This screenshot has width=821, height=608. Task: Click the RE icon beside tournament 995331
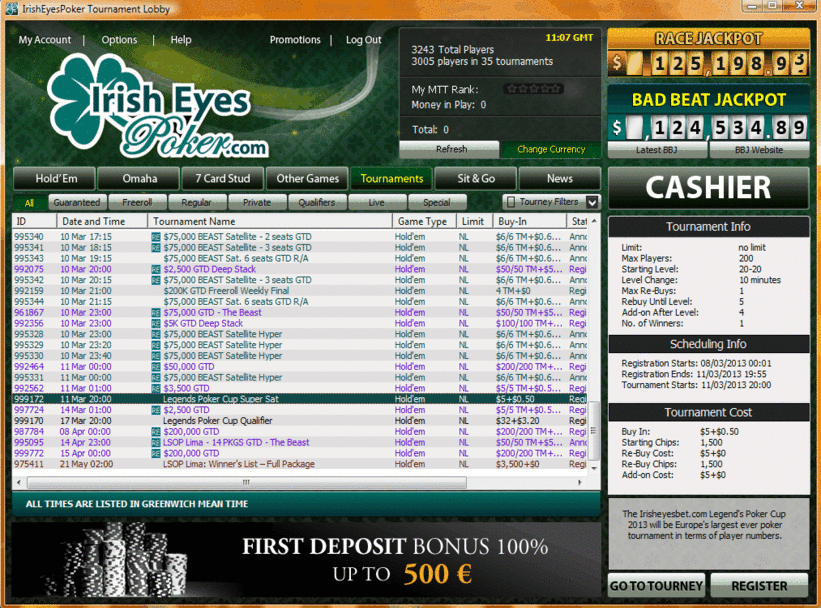click(156, 378)
